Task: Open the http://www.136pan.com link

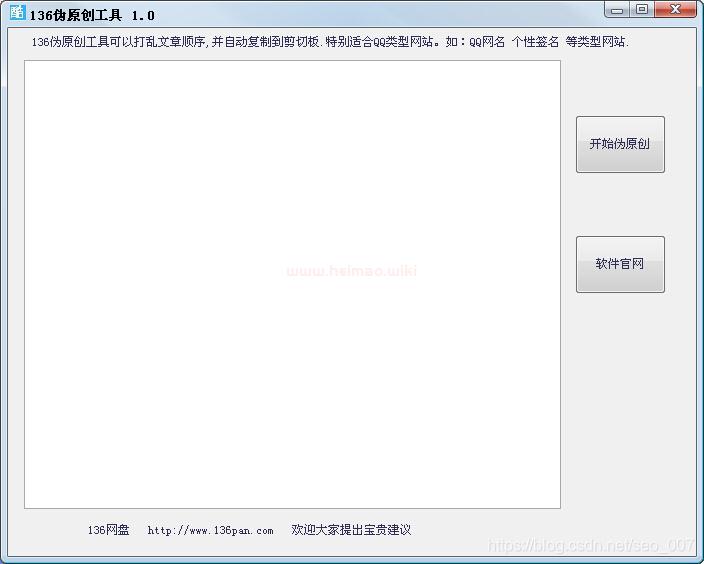Action: 210,531
